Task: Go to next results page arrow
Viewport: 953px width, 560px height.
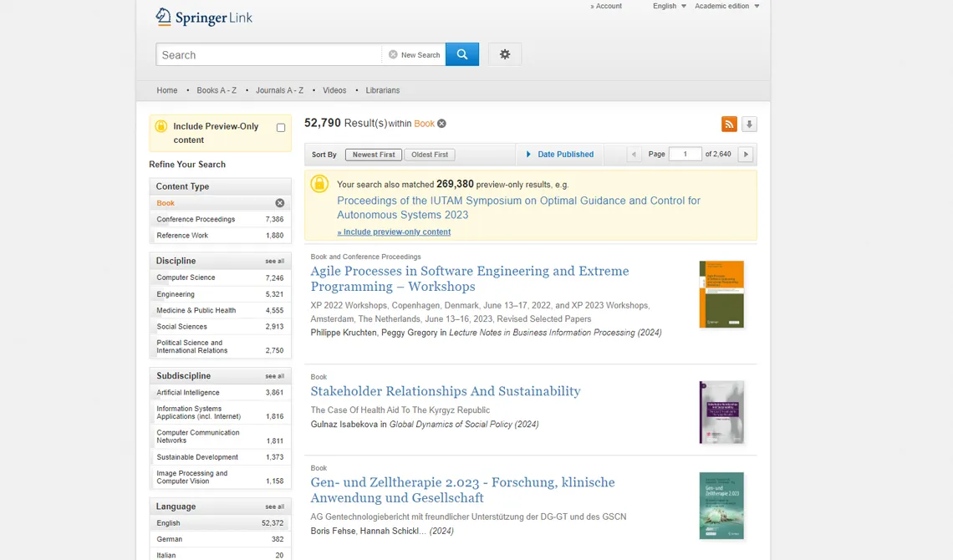Action: (x=746, y=155)
